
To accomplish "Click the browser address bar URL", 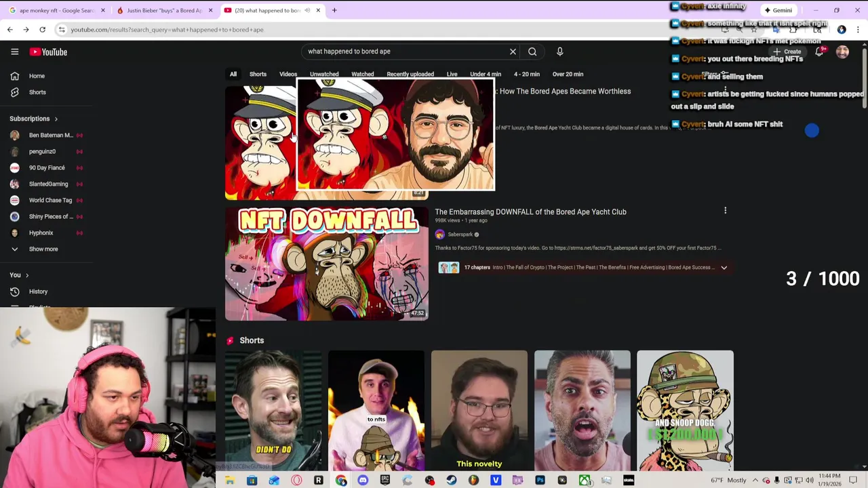I will point(167,30).
